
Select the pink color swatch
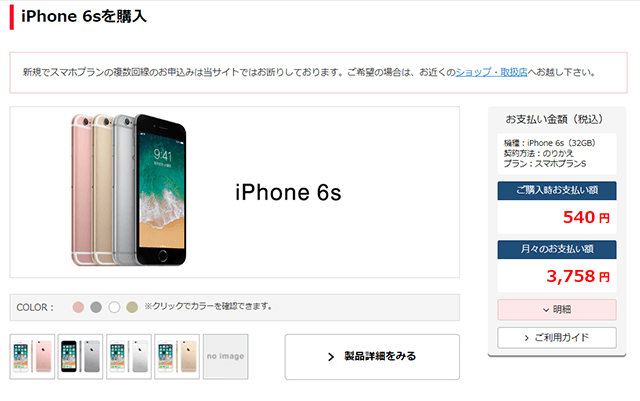coord(78,307)
